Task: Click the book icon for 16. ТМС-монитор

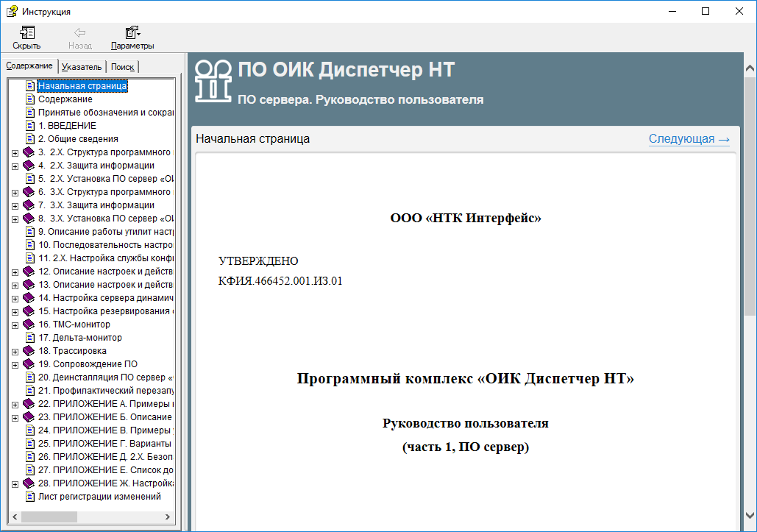Action: (x=29, y=324)
